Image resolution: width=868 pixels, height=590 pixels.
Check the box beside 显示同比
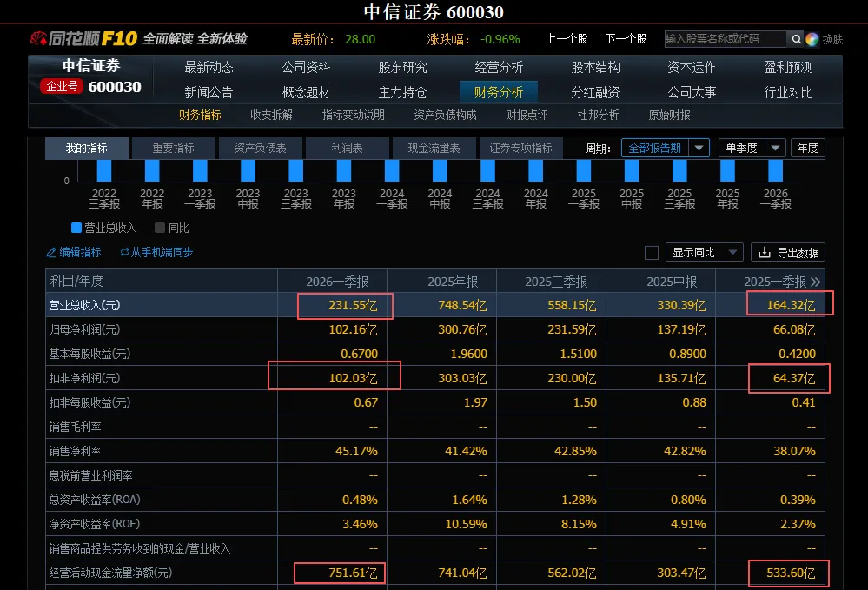pyautogui.click(x=652, y=253)
